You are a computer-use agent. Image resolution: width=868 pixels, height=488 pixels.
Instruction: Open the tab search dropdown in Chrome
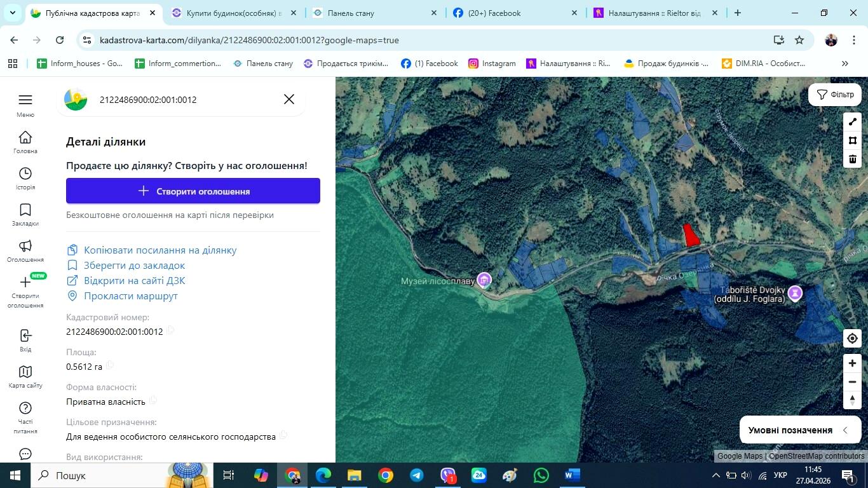(13, 13)
